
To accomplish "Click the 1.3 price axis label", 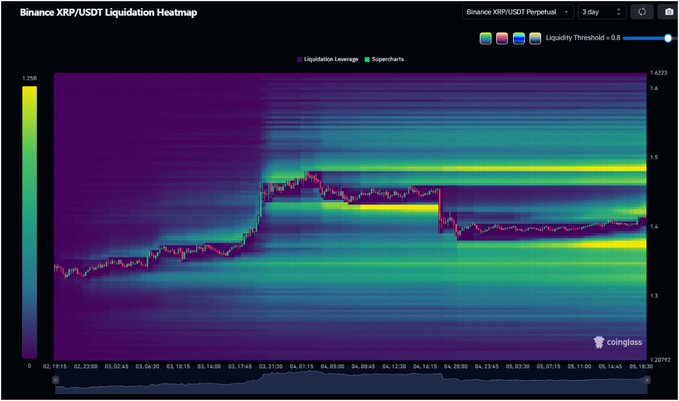I will (654, 296).
